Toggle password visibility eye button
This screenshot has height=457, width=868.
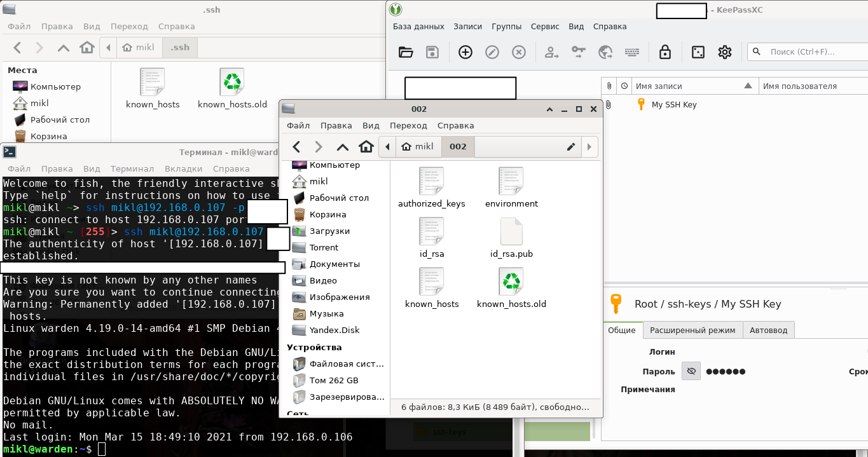point(691,371)
